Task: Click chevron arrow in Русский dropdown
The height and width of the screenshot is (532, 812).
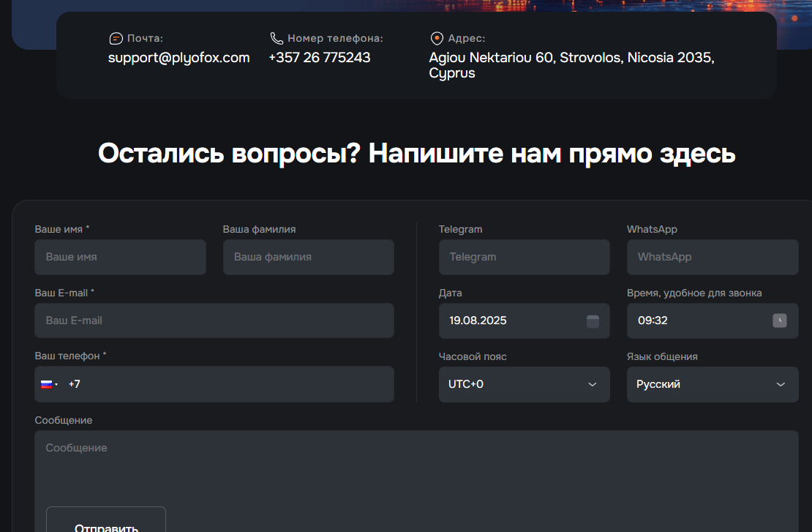Action: 781,384
